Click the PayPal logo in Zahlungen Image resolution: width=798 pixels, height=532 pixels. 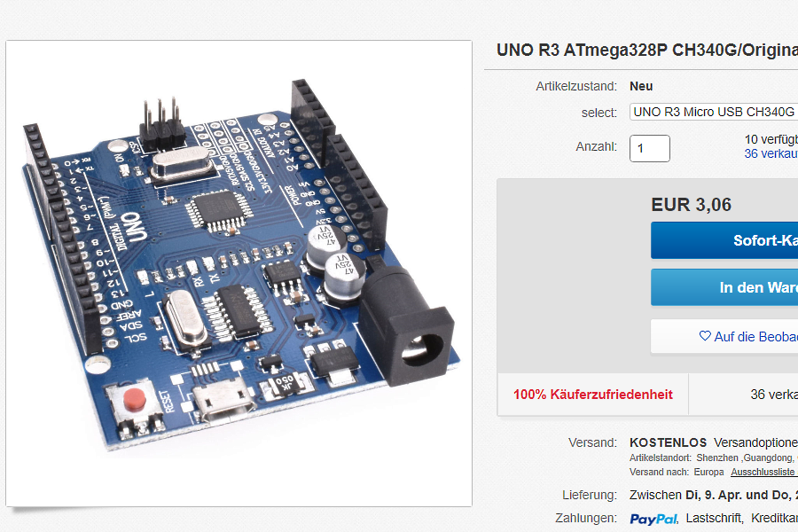653,519
